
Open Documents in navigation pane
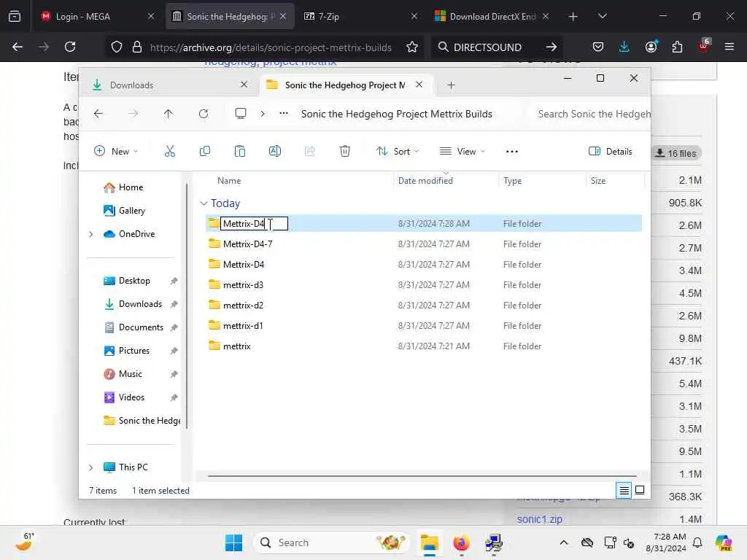click(133, 327)
